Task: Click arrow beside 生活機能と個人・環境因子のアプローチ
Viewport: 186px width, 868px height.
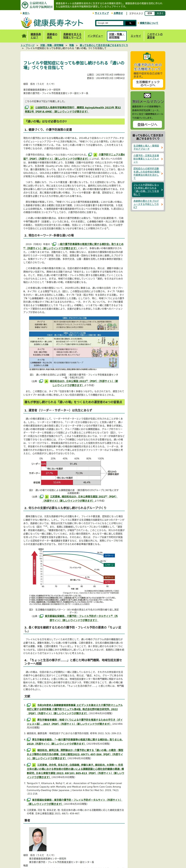Action: [162, 147]
